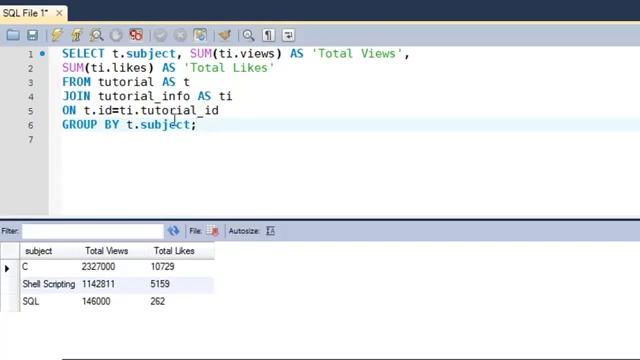
Task: Toggle auto-commit mode icon
Action: (200, 36)
